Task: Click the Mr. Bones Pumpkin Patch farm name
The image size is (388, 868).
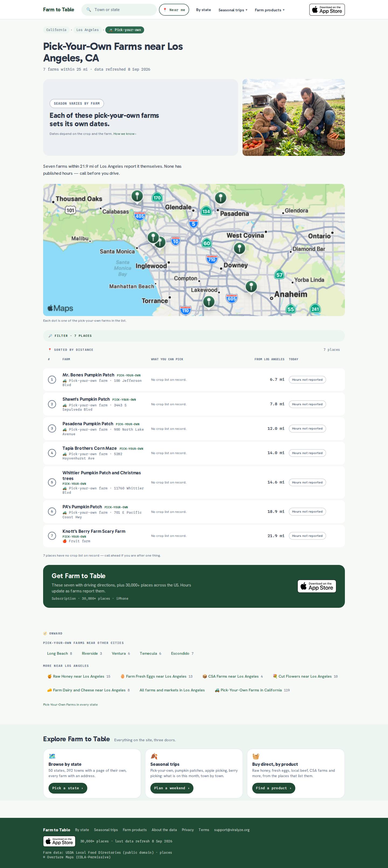Action: point(88,375)
